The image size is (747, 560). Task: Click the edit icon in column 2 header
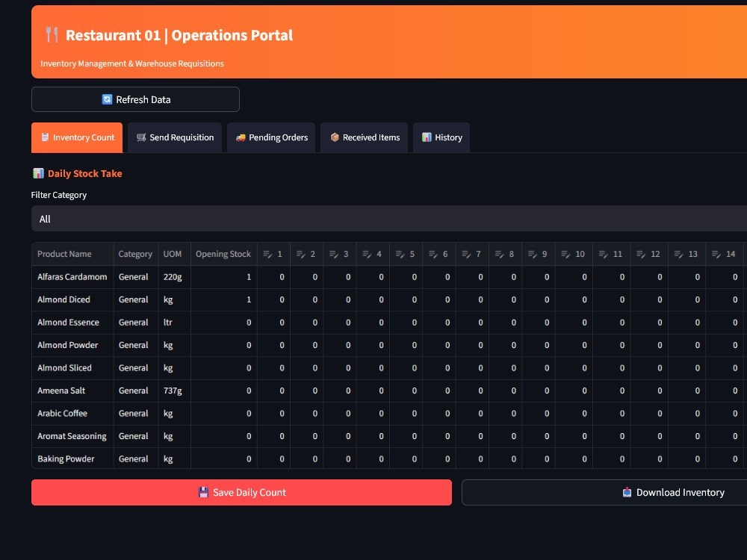(x=300, y=255)
